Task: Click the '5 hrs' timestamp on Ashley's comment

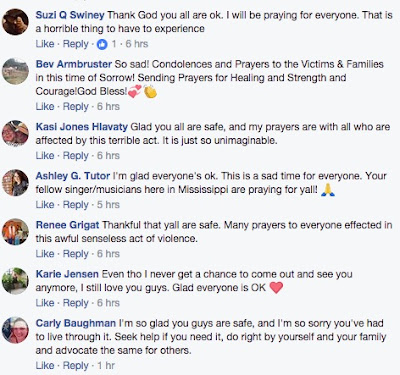Action: [x=108, y=205]
